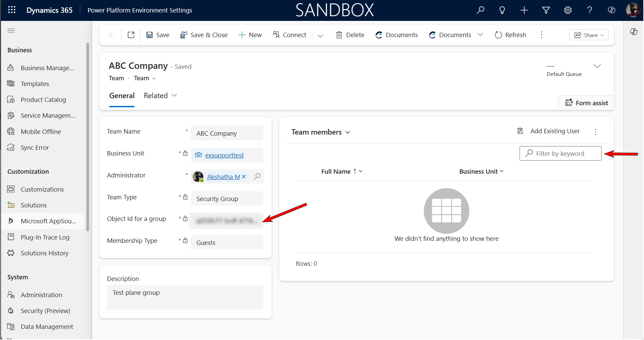The width and height of the screenshot is (644, 340).
Task: Click the Save button
Action: coord(158,35)
